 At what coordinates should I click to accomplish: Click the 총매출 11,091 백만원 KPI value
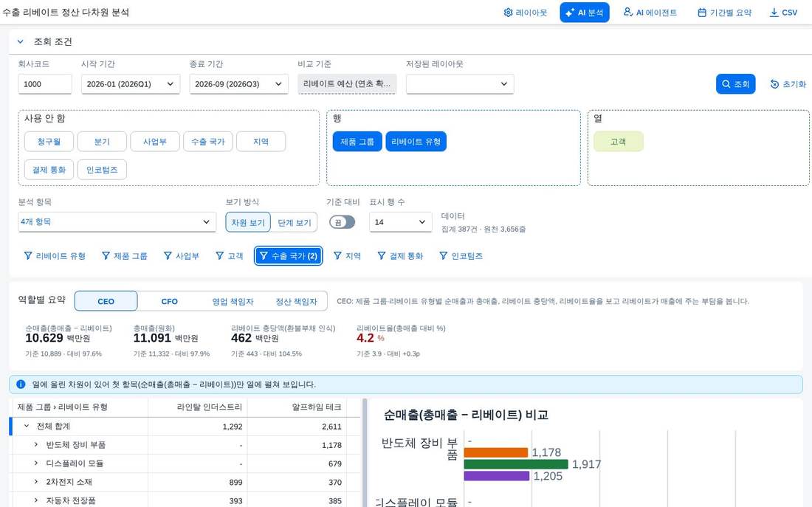pos(165,338)
